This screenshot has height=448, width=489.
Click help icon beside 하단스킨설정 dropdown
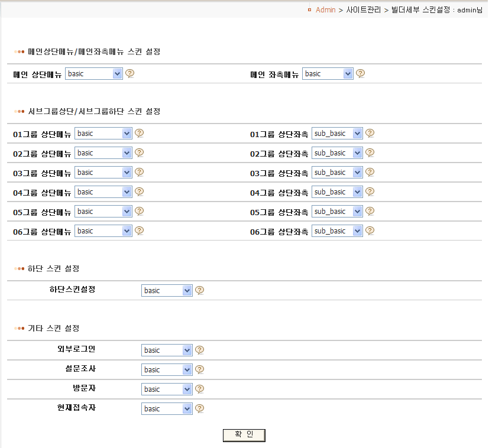coord(200,290)
